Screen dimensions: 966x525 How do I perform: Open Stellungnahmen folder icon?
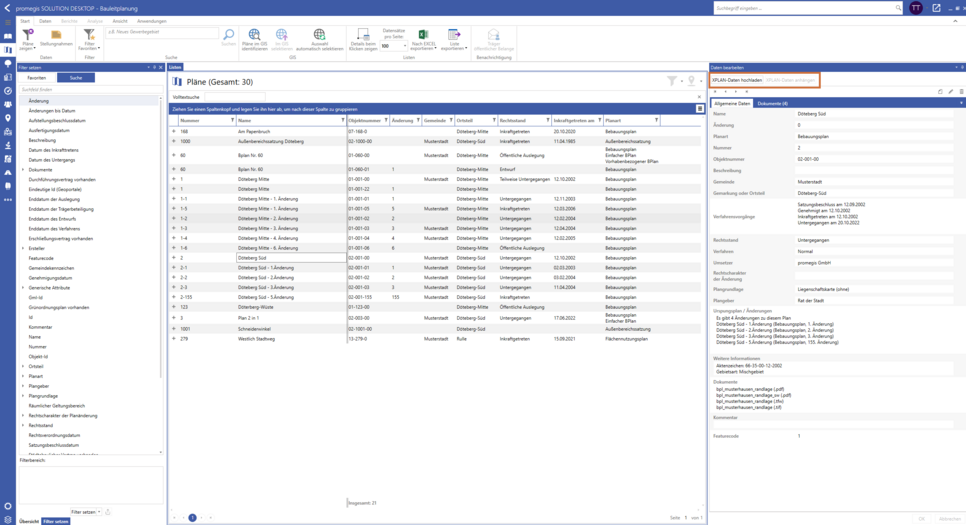point(56,34)
